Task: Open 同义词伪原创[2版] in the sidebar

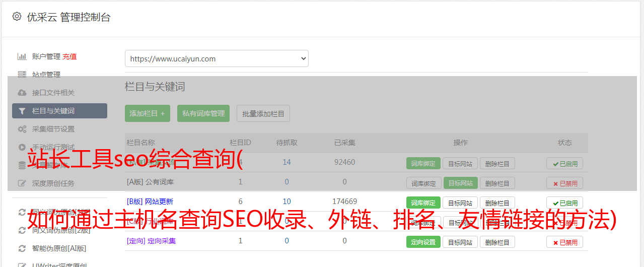Action: [x=61, y=230]
